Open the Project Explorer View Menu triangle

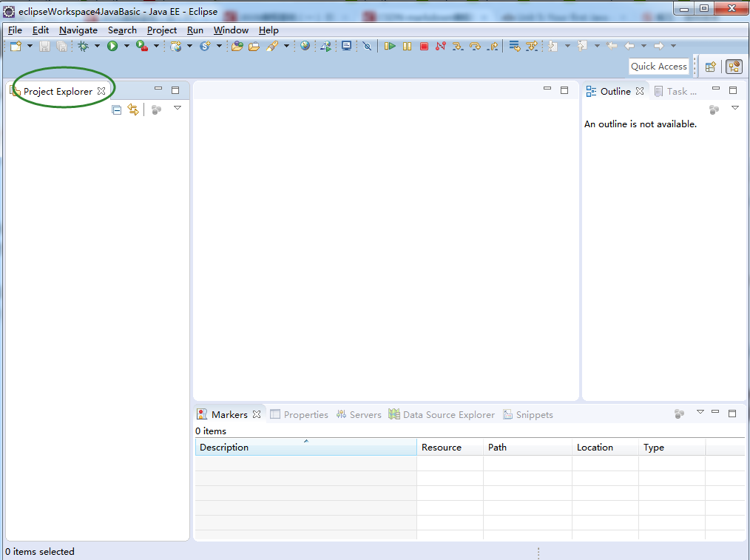click(x=178, y=108)
